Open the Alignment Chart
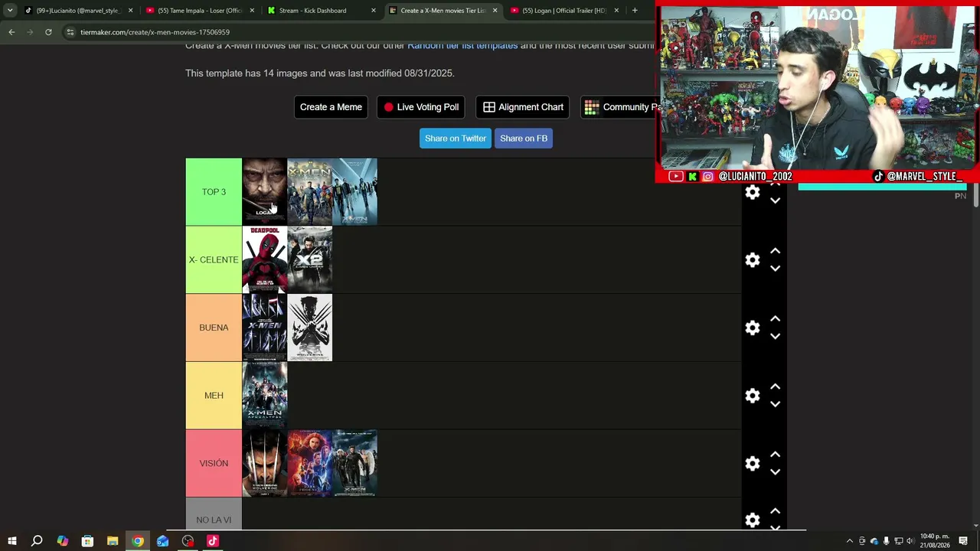 pos(524,107)
